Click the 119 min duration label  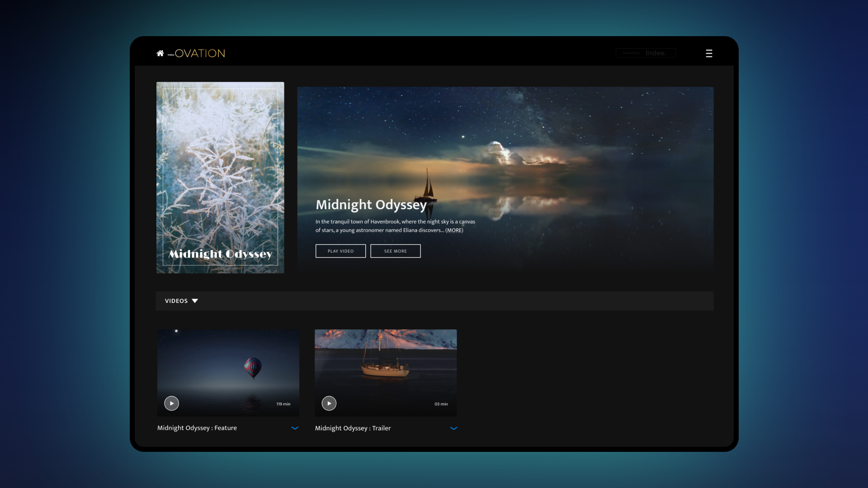click(x=283, y=404)
